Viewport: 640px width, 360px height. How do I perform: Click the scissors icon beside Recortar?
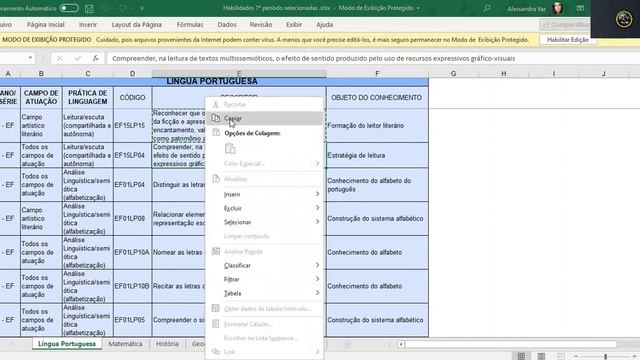point(216,104)
